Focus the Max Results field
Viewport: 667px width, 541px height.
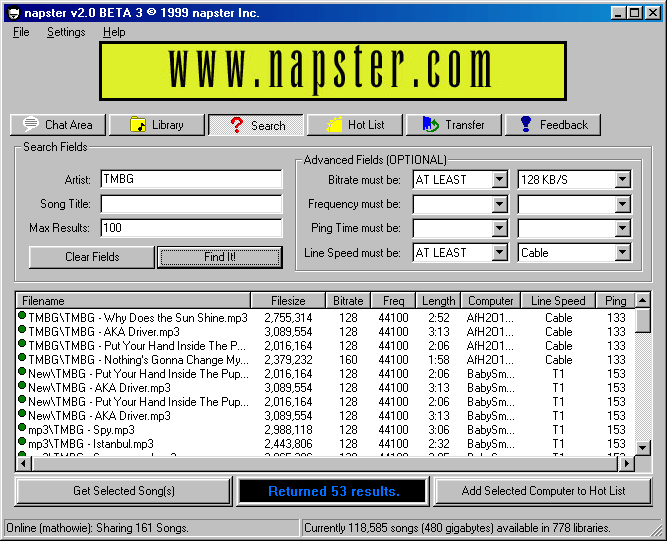click(191, 228)
